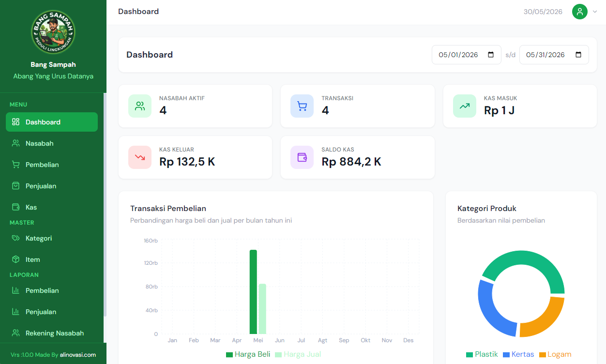
Task: Toggle Harga Jual legend in chart
Action: click(x=298, y=354)
